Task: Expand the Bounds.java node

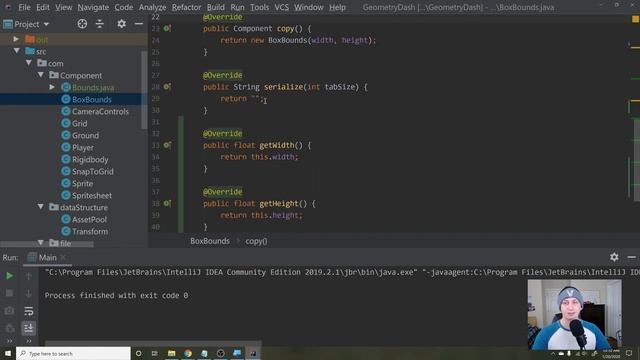Action: 52,87
